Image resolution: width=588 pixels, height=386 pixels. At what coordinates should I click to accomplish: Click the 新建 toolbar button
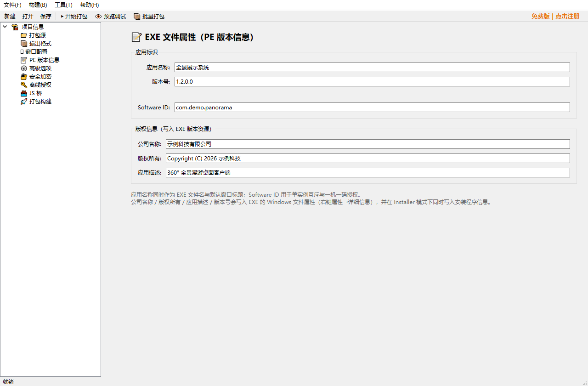pyautogui.click(x=10, y=16)
